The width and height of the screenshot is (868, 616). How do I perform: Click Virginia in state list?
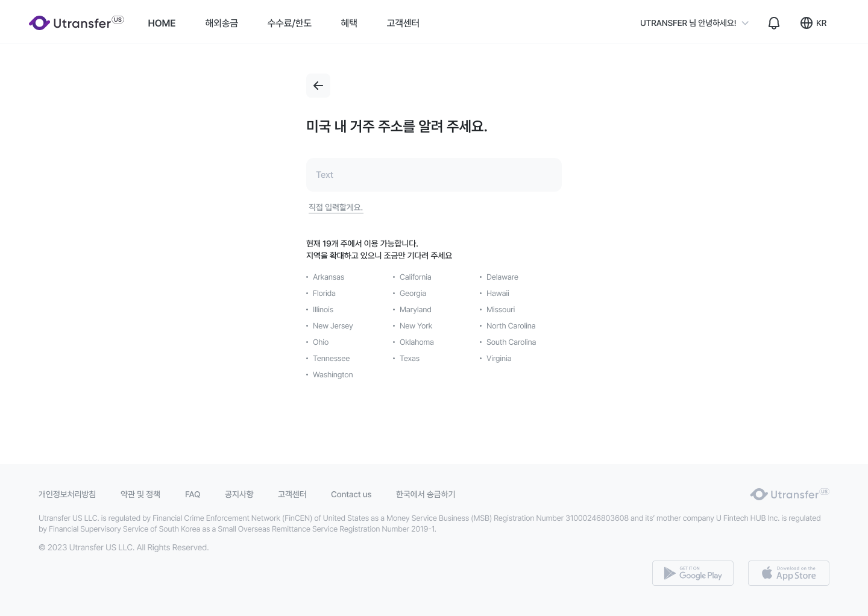pyautogui.click(x=498, y=359)
